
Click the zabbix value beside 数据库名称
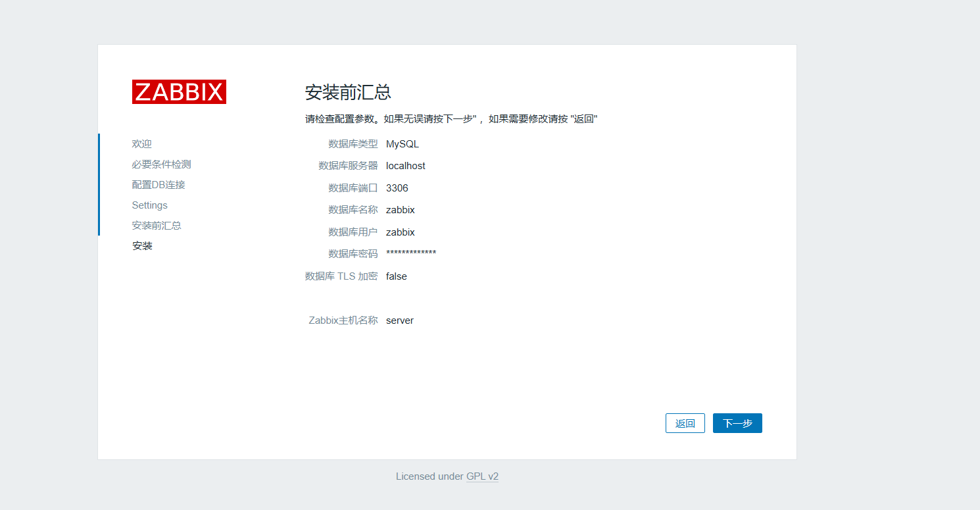[400, 210]
